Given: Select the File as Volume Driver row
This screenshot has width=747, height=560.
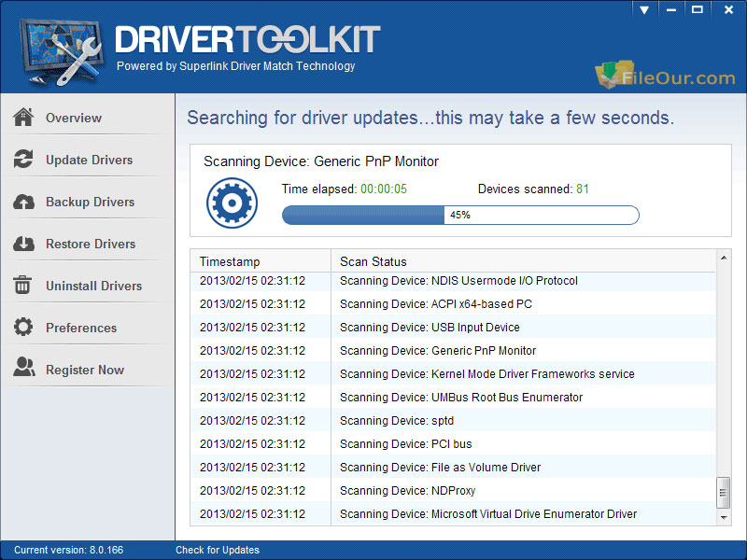Looking at the screenshot, I should point(453,468).
